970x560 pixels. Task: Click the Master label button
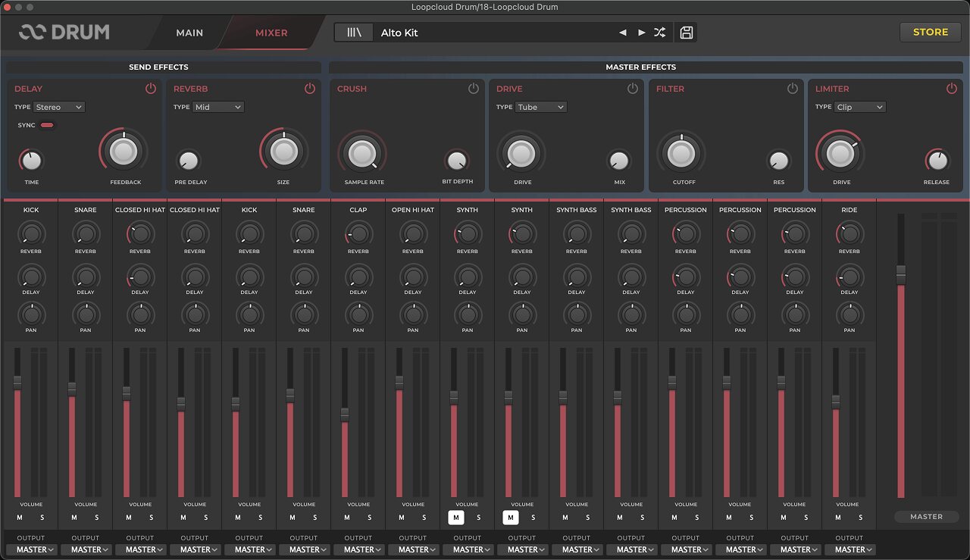926,517
